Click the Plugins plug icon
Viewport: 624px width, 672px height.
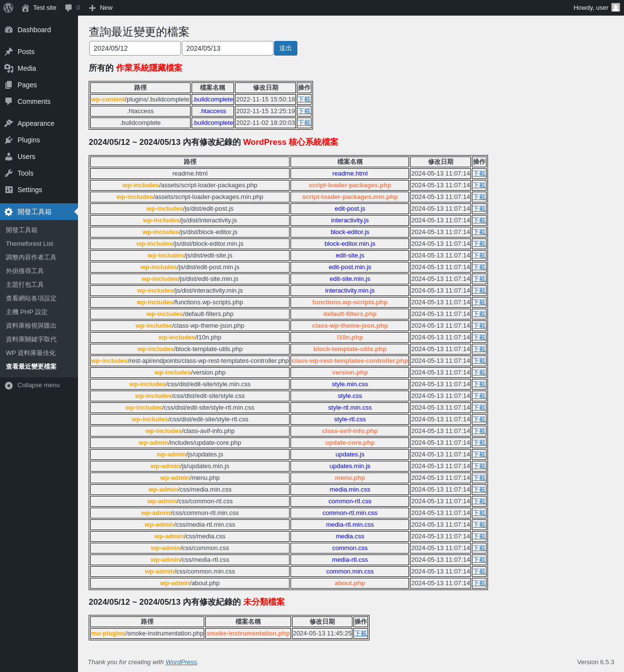[9, 140]
